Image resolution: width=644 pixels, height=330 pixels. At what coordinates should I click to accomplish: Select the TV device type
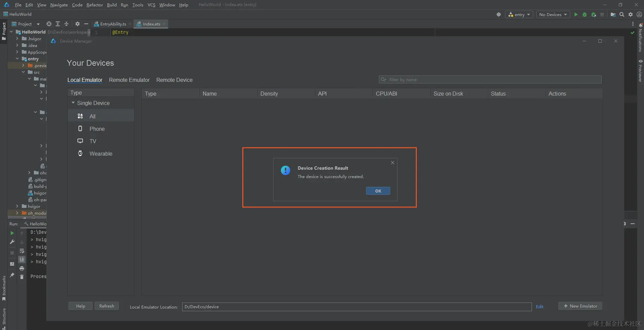101,141
